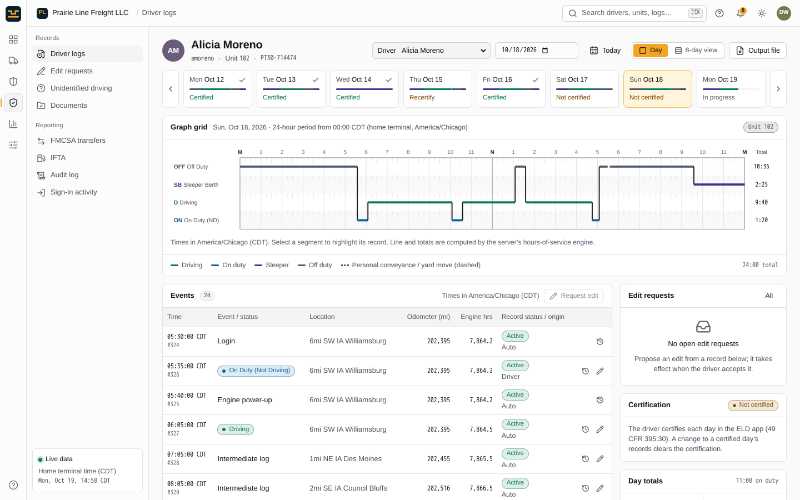Viewport: 800px width, 500px height.
Task: View history for the Driving event row
Action: (x=585, y=430)
